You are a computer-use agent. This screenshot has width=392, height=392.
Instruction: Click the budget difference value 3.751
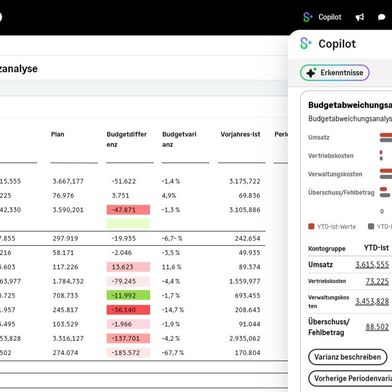point(120,196)
